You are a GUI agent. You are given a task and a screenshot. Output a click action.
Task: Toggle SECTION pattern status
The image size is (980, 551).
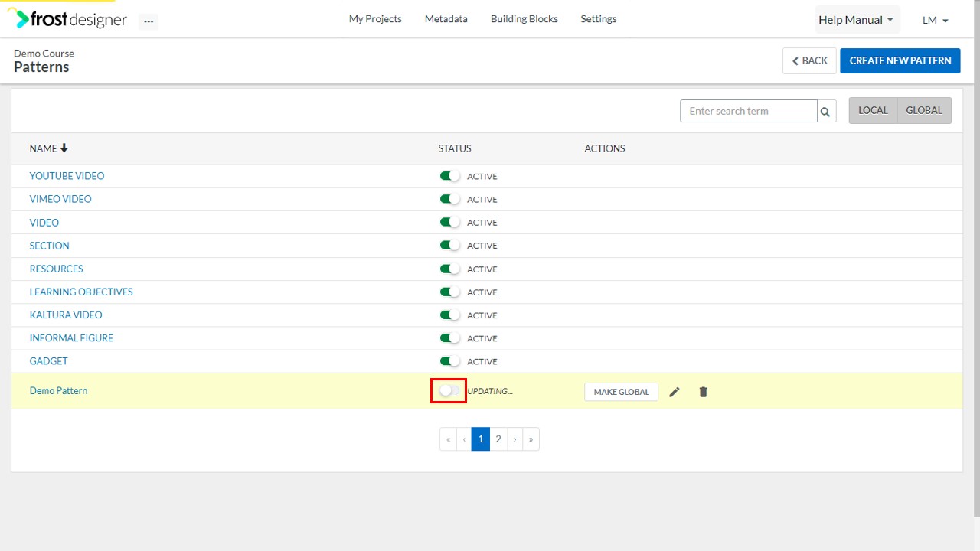click(449, 245)
